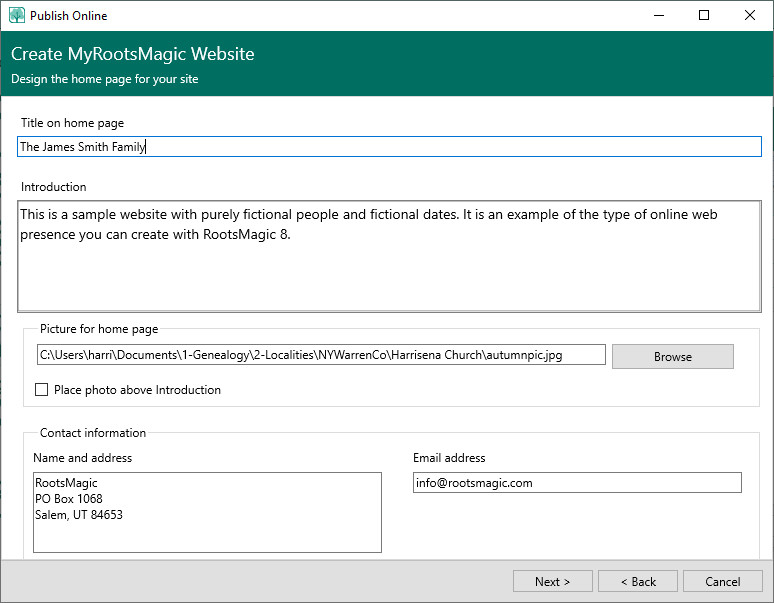Minimize the Publish Online window
Screen dimensions: 774x603
click(x=659, y=15)
